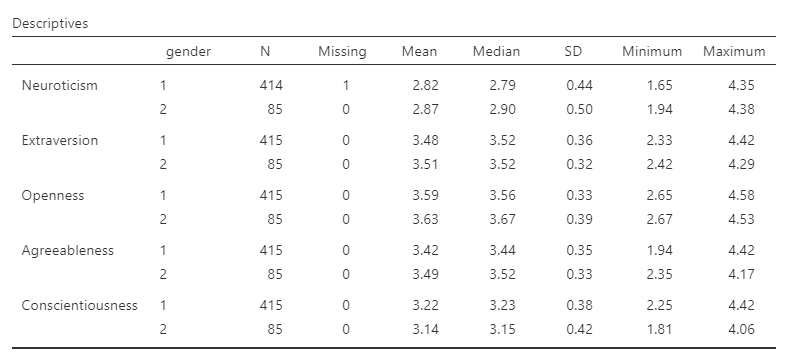797x364 pixels.
Task: Click Conscientiousness minimum value 1.81
Action: pyautogui.click(x=659, y=329)
